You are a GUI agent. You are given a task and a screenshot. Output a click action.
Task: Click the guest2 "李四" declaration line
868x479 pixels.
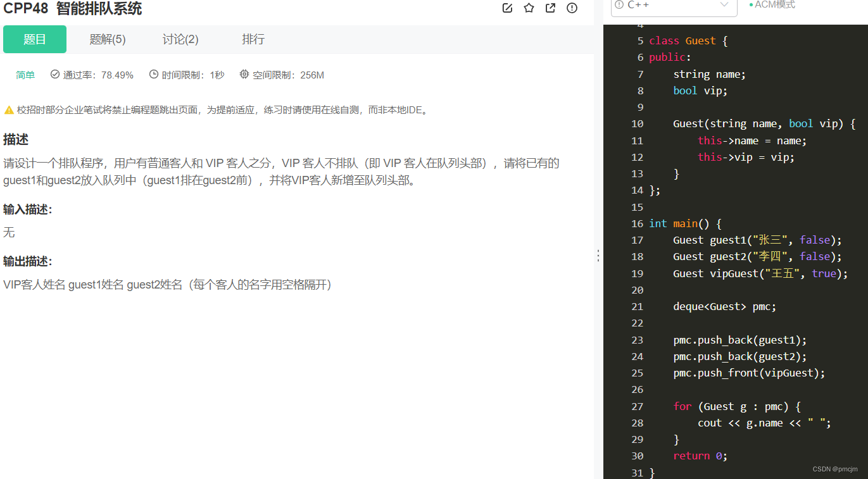757,256
